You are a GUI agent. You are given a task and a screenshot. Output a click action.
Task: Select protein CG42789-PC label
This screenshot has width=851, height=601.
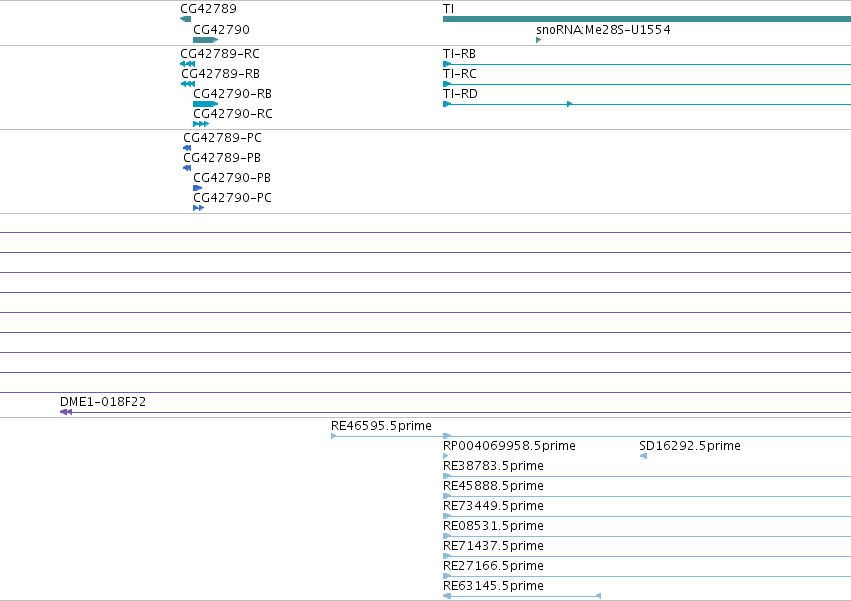tap(222, 138)
